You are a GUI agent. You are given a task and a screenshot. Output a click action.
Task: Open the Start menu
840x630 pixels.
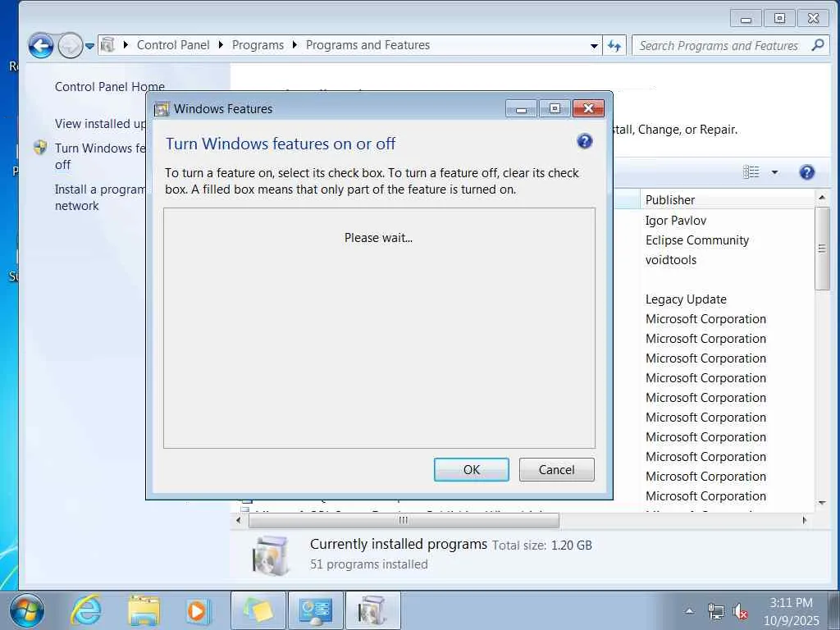tap(27, 610)
